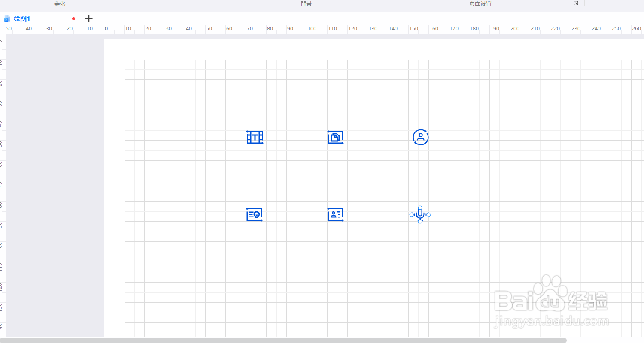This screenshot has width=644, height=343.
Task: Click the horizontal scrollbar thumb
Action: pyautogui.click(x=283, y=340)
